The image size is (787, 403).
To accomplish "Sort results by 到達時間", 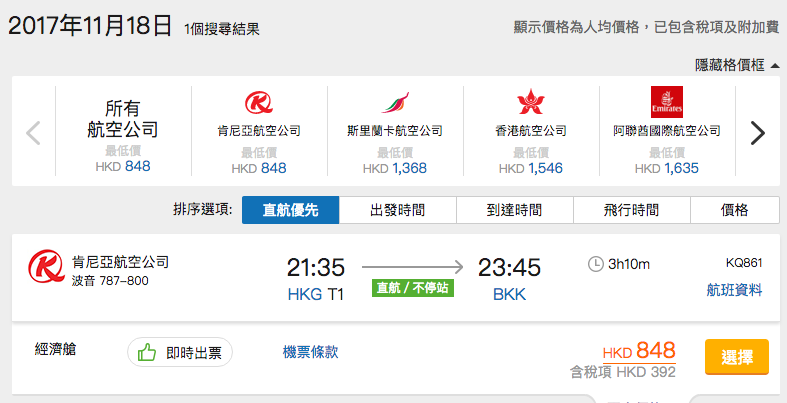I will [x=514, y=210].
